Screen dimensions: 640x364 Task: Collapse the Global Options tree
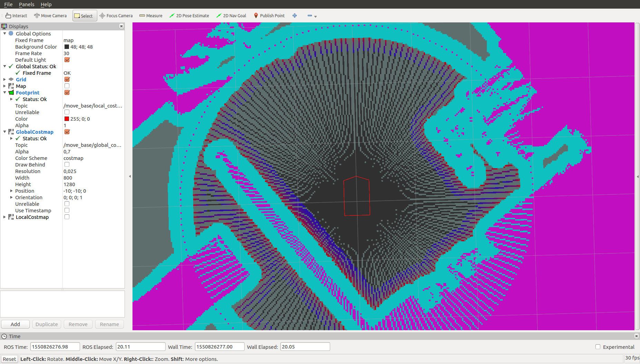pyautogui.click(x=4, y=33)
